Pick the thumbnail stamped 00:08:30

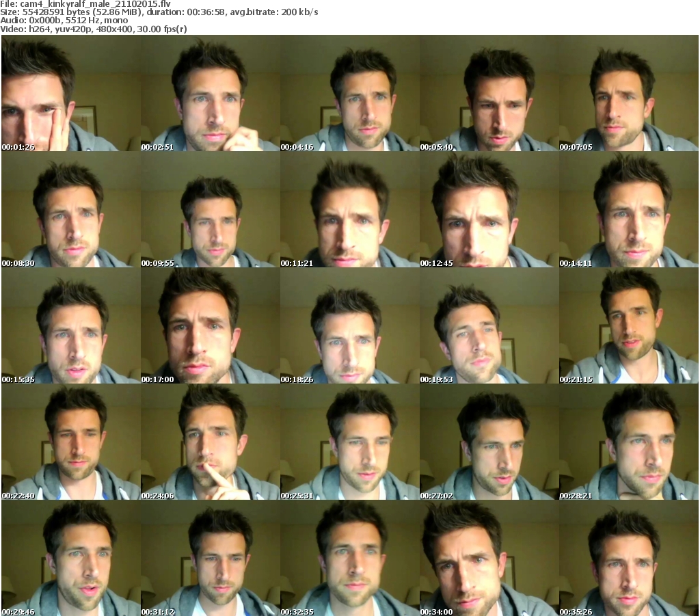point(71,210)
